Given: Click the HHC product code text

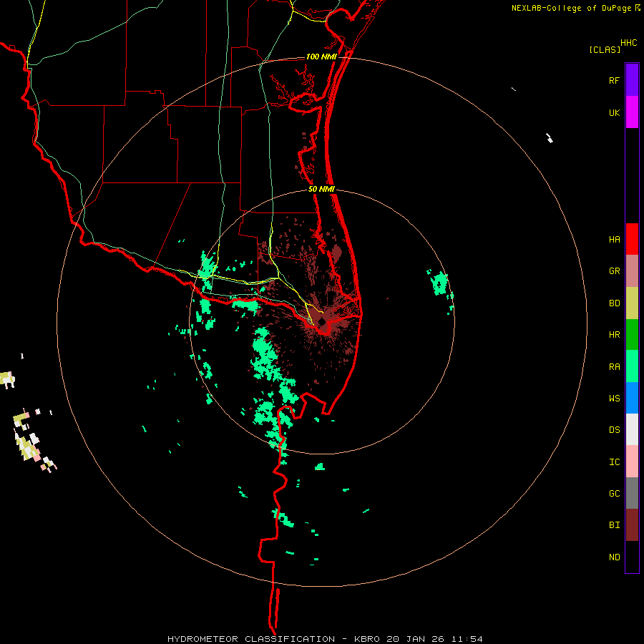Looking at the screenshot, I should pyautogui.click(x=628, y=43).
